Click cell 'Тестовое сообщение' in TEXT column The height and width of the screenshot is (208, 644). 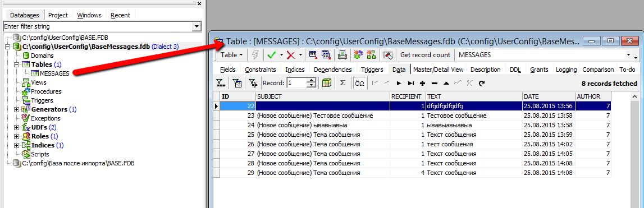[474, 115]
